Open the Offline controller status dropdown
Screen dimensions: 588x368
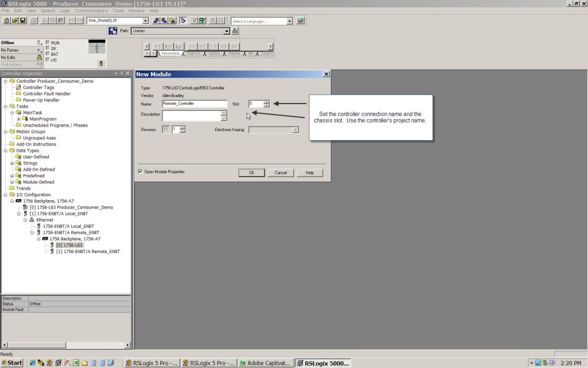pos(39,43)
